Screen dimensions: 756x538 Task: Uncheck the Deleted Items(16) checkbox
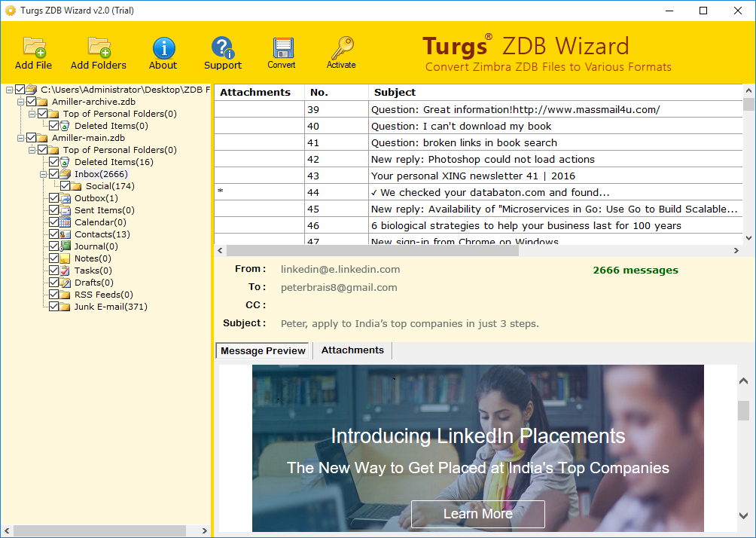pos(54,162)
